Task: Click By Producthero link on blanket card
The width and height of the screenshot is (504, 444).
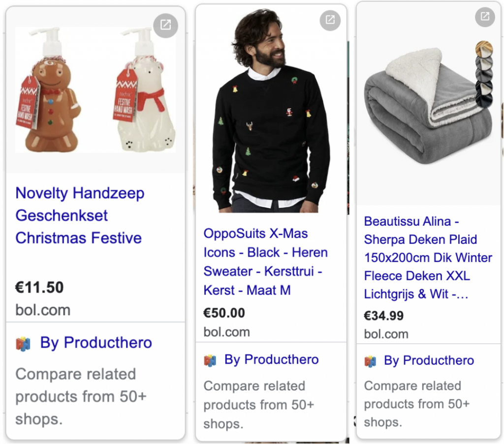Action: [429, 360]
